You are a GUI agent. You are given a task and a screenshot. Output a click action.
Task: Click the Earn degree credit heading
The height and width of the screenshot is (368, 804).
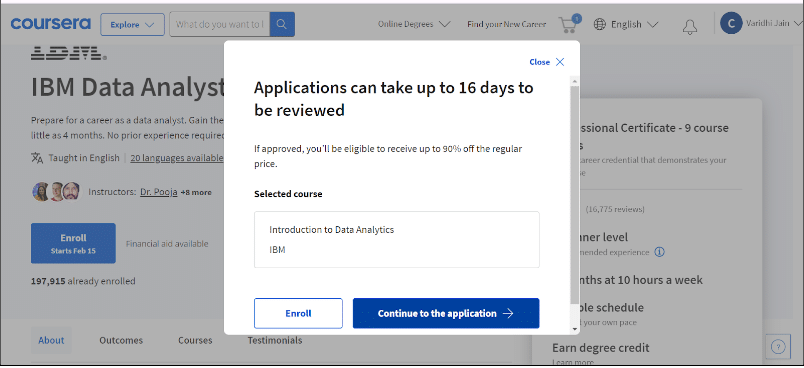pyautogui.click(x=600, y=347)
